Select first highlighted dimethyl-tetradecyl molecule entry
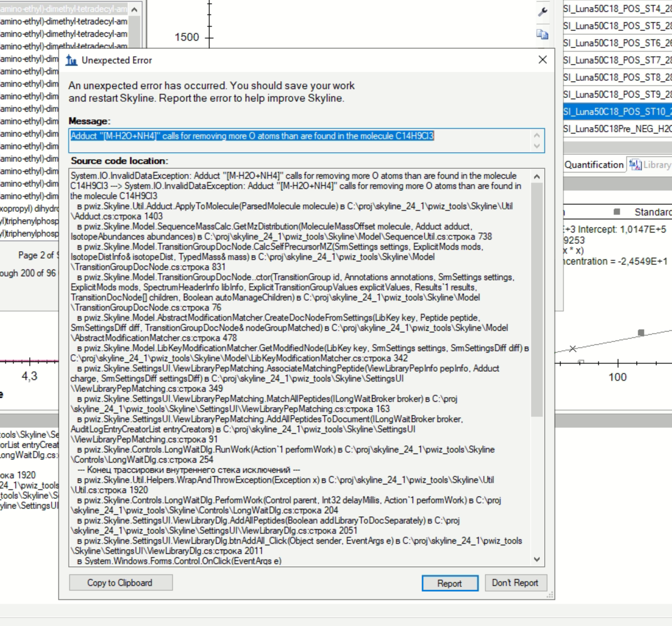 (x=63, y=9)
